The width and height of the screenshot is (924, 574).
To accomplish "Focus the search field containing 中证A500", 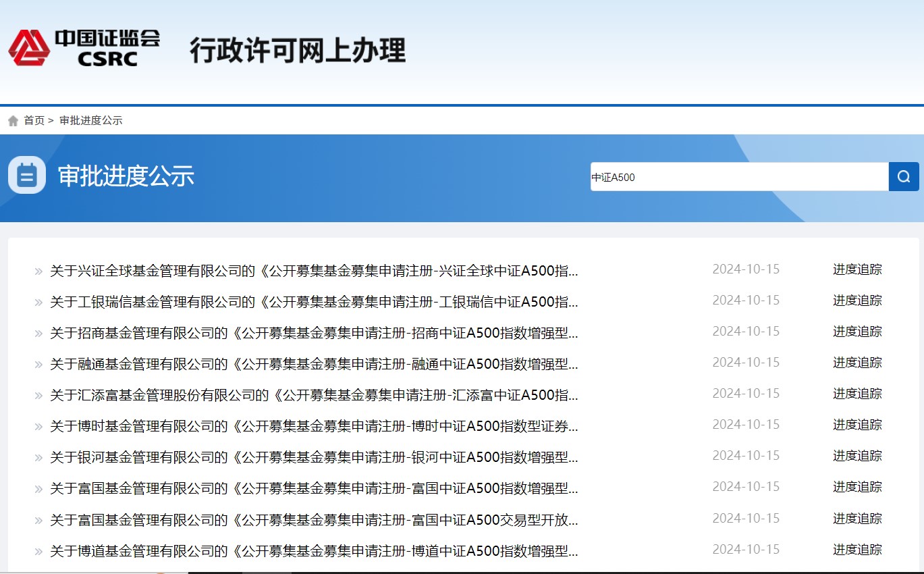I will coord(739,177).
